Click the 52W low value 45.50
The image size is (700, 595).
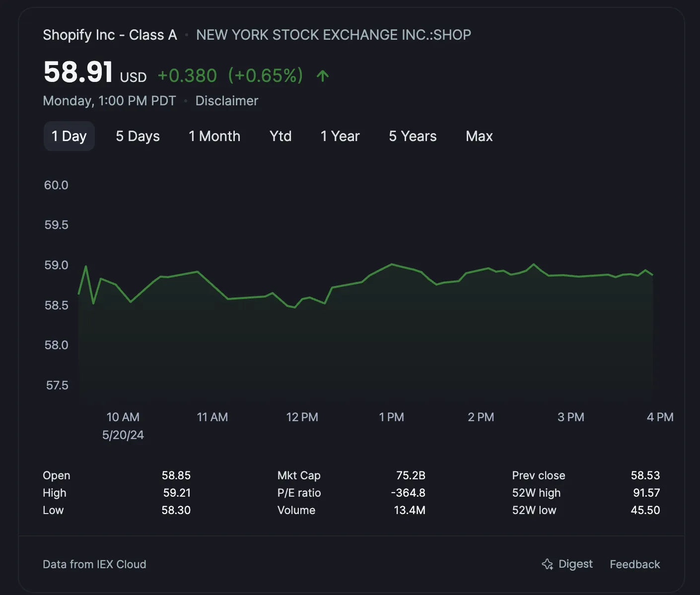tap(645, 510)
